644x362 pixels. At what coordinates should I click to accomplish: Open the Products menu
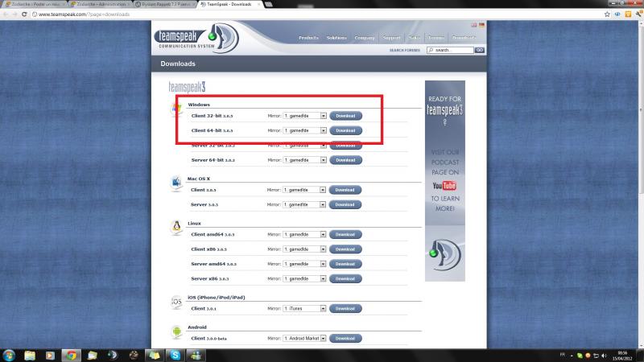tap(308, 38)
